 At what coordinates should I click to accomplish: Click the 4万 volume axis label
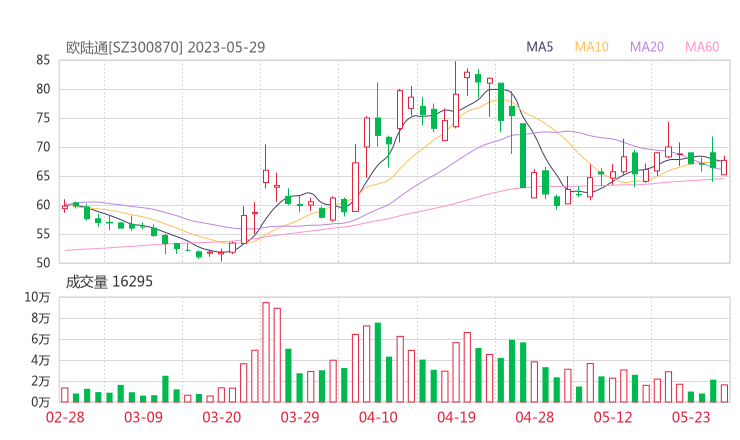click(41, 360)
